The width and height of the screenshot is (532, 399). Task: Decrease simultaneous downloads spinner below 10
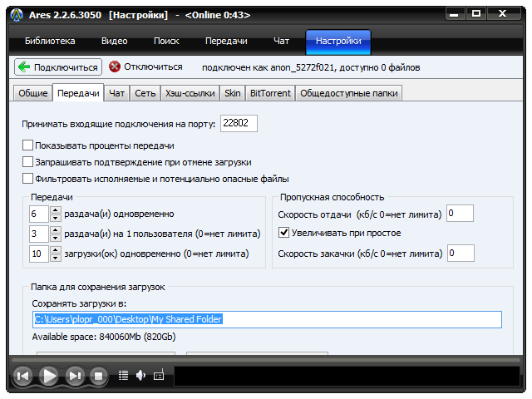[56, 258]
